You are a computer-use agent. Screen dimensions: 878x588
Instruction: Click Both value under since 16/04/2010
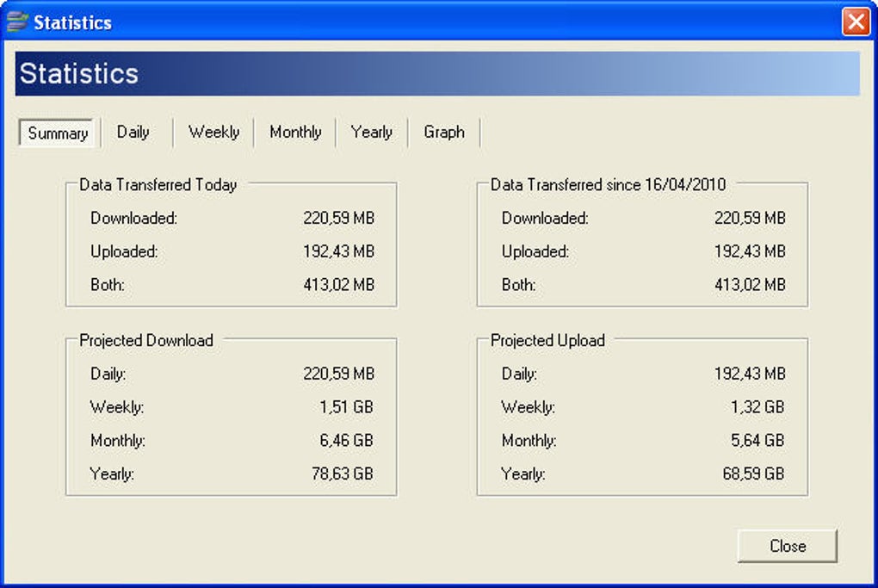pyautogui.click(x=750, y=285)
